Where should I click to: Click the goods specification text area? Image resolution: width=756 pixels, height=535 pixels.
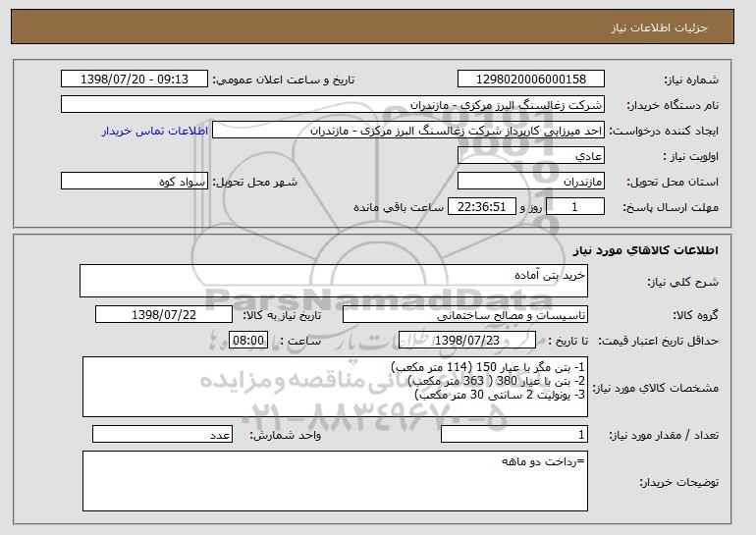pos(335,387)
